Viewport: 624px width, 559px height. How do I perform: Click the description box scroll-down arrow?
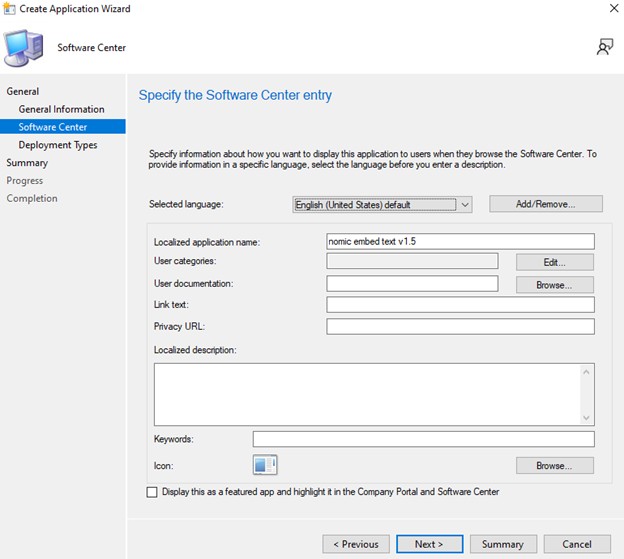[587, 418]
